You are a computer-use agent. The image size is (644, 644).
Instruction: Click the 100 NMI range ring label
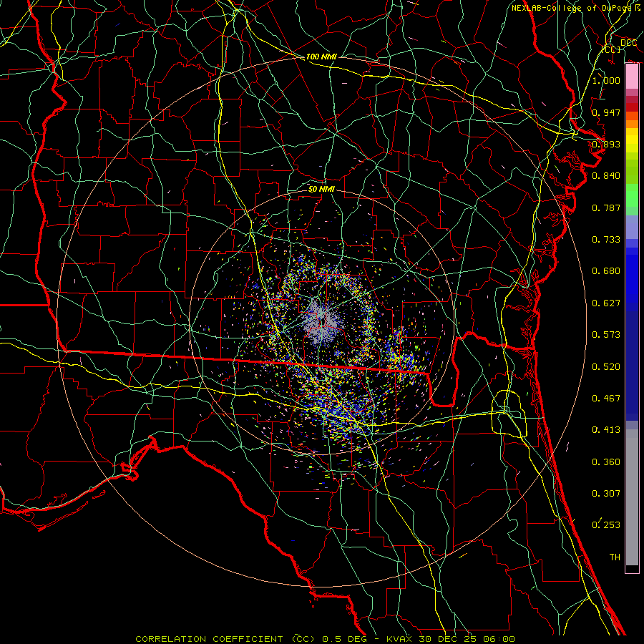pos(321,57)
